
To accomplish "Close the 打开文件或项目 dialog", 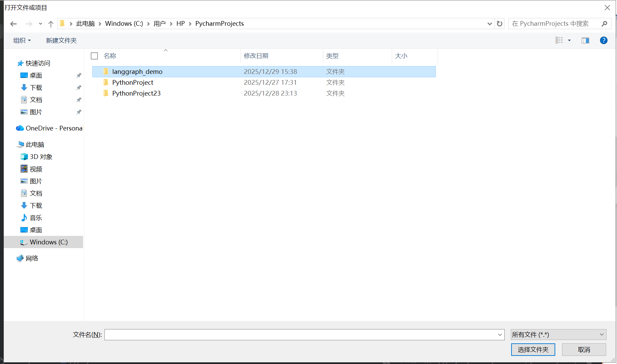I will [607, 7].
